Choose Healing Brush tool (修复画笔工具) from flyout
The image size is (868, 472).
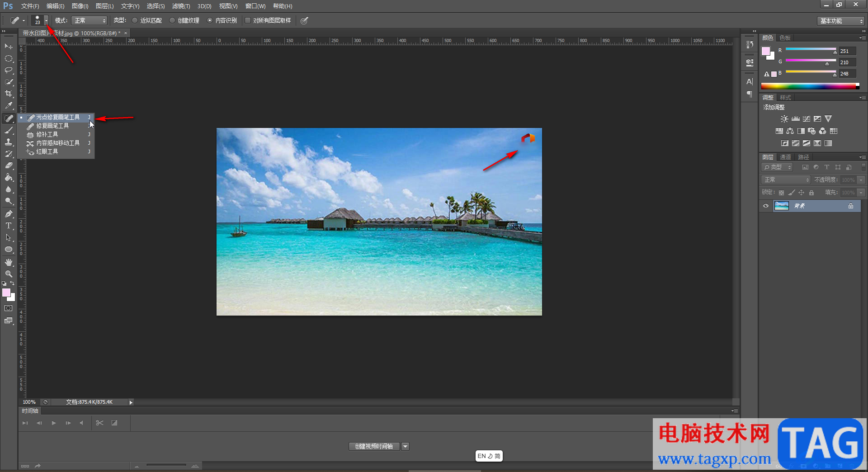tap(56, 126)
